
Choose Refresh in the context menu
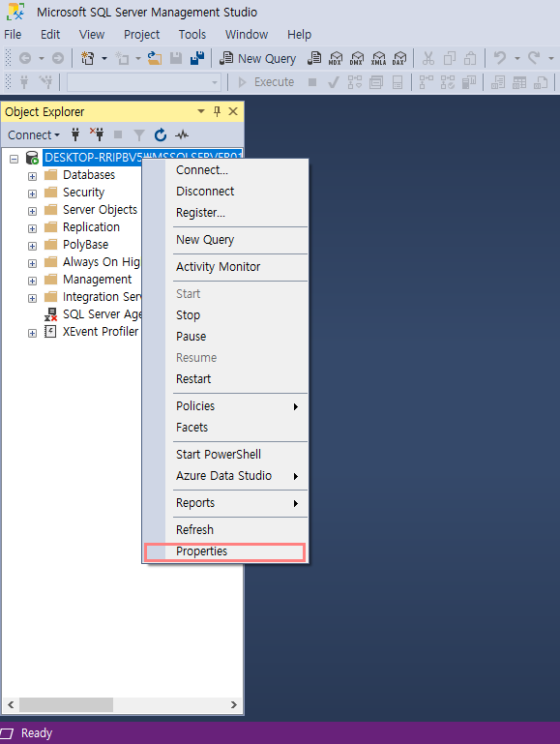coord(224,529)
